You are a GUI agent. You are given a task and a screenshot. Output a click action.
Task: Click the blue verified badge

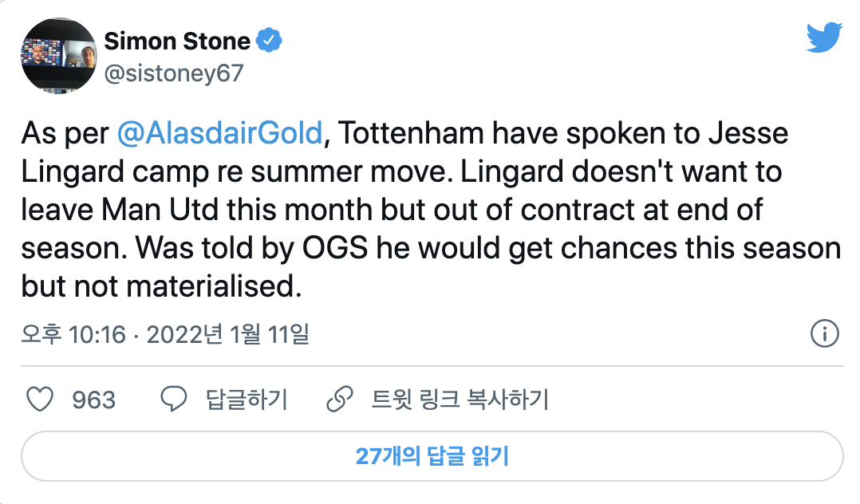(270, 40)
